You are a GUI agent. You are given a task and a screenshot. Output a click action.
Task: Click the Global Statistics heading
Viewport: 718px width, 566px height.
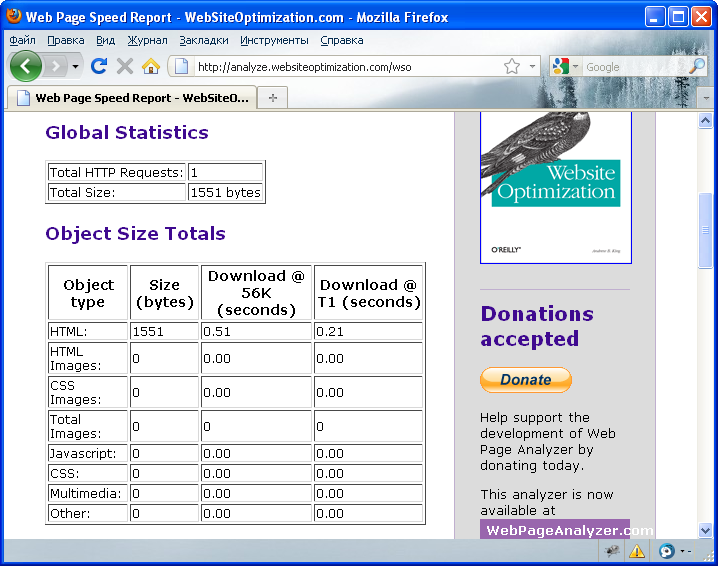(x=127, y=132)
